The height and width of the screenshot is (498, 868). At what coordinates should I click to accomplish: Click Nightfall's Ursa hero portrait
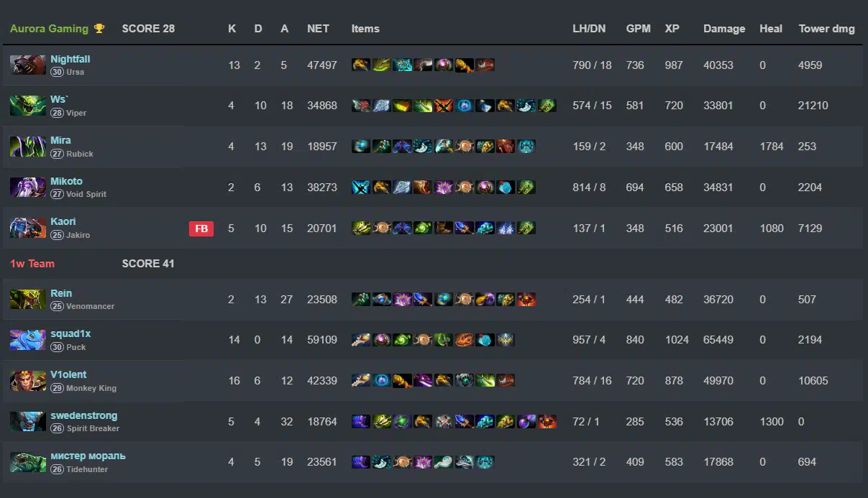[x=28, y=65]
